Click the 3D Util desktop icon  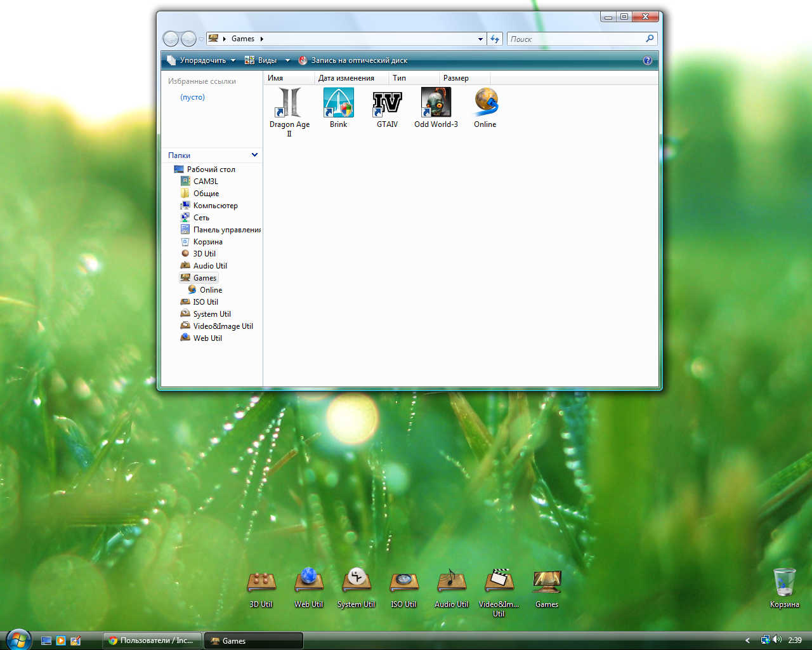click(x=261, y=583)
